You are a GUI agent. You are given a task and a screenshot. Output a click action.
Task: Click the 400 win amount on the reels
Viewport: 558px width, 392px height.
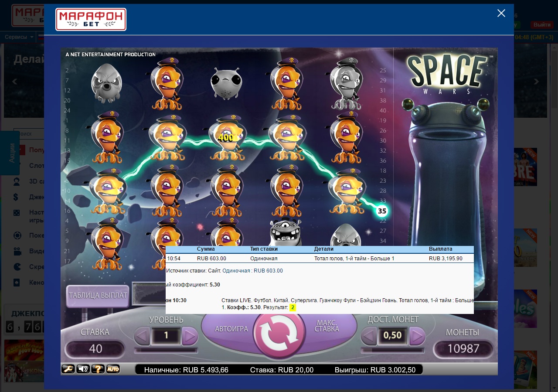point(226,138)
